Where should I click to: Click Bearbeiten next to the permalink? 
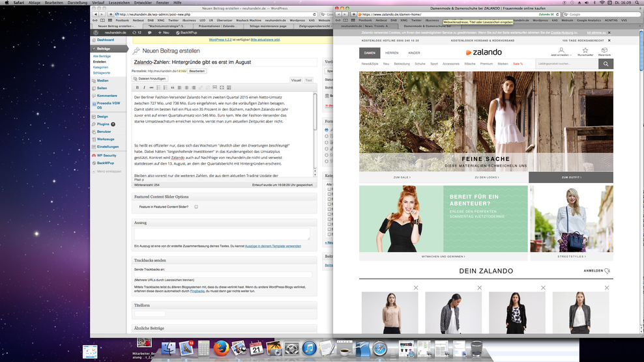(197, 71)
